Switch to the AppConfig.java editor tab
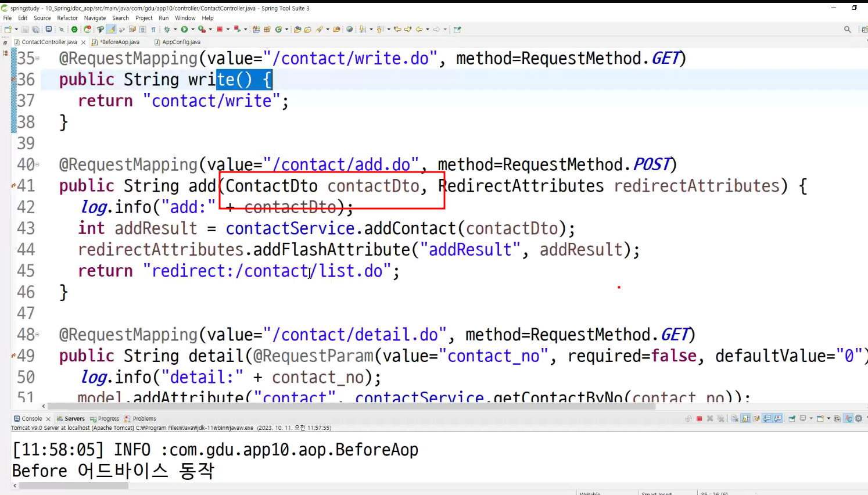This screenshot has height=495, width=868. 177,42
